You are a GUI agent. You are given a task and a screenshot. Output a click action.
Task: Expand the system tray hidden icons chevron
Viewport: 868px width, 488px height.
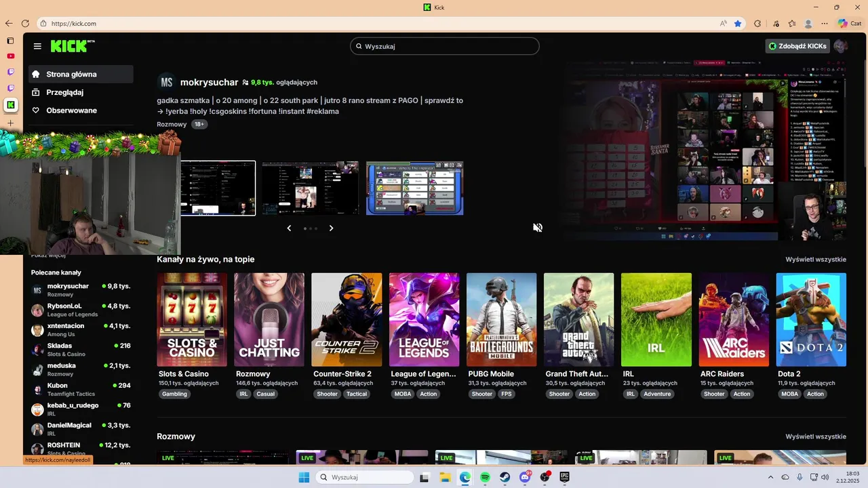tap(770, 477)
